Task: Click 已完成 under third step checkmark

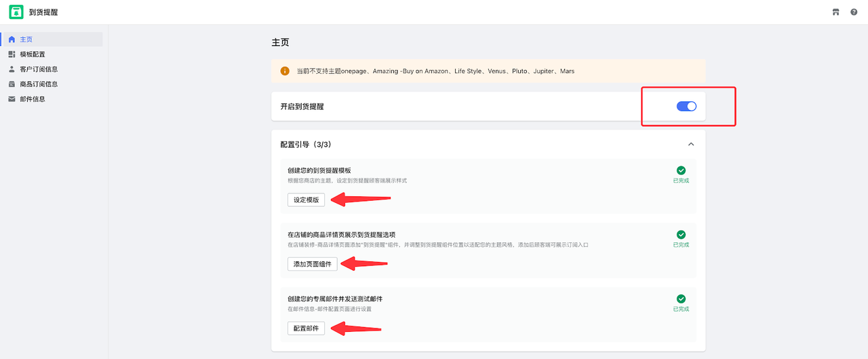Action: 681,309
